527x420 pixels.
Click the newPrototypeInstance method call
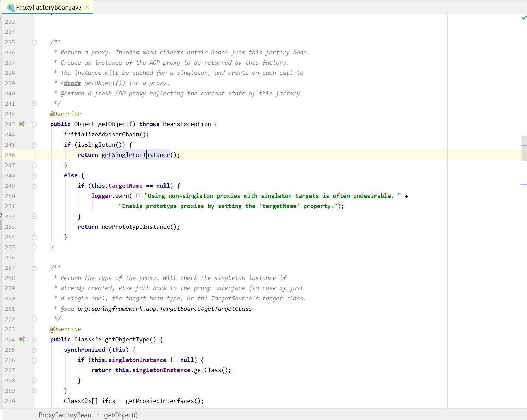(x=135, y=227)
